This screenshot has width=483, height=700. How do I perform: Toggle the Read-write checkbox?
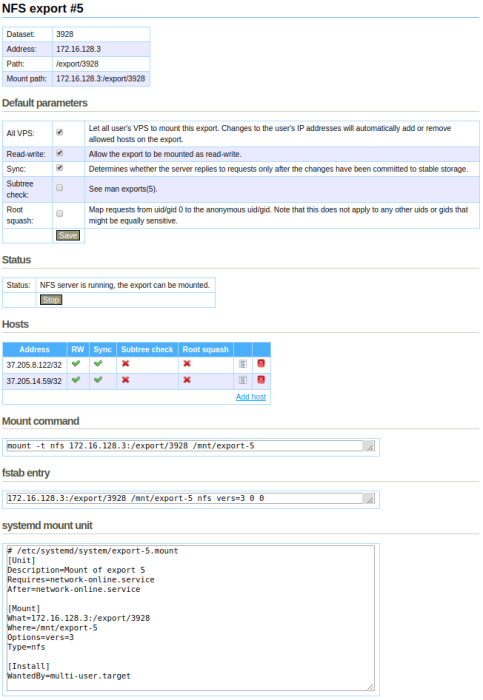[59, 153]
